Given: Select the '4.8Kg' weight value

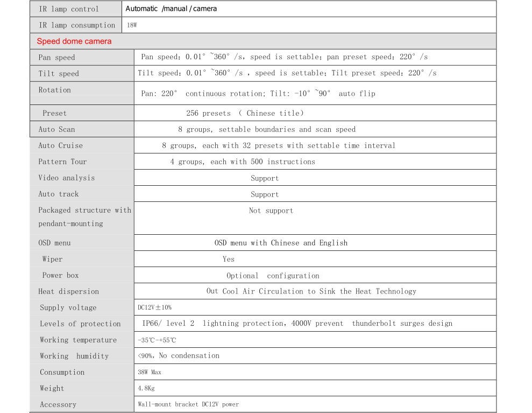Looking at the screenshot, I should [146, 388].
